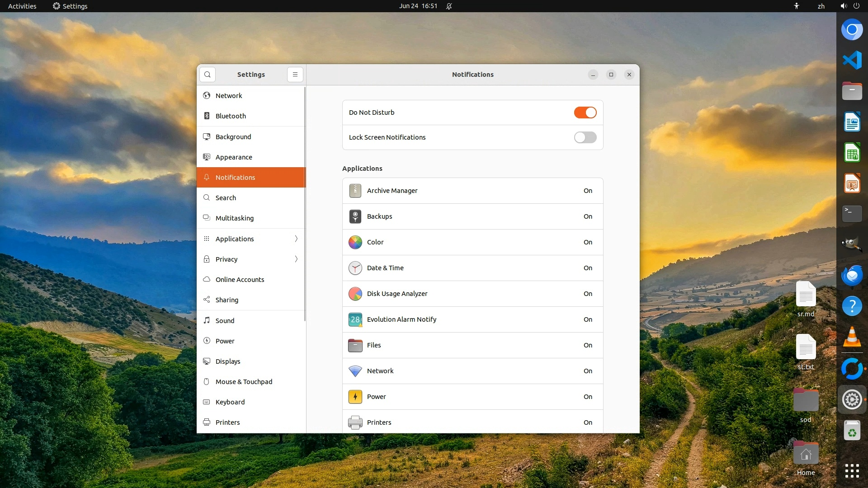Viewport: 868px width, 488px height.
Task: Turn off the Do Not Disturb switch
Action: 585,113
